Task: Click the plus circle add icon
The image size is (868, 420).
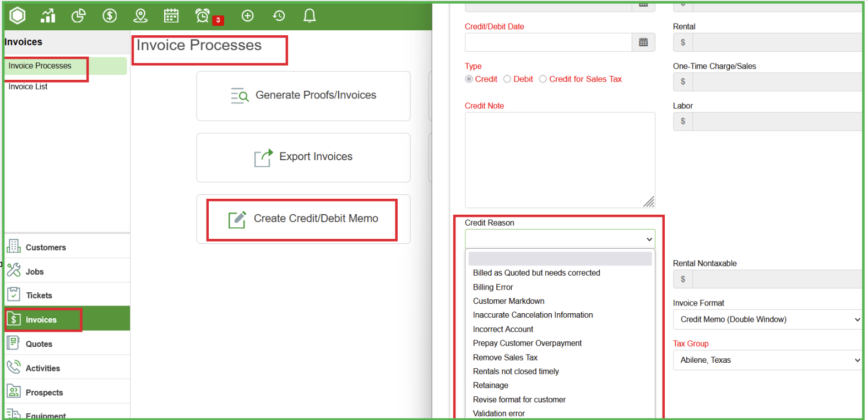Action: (x=248, y=16)
